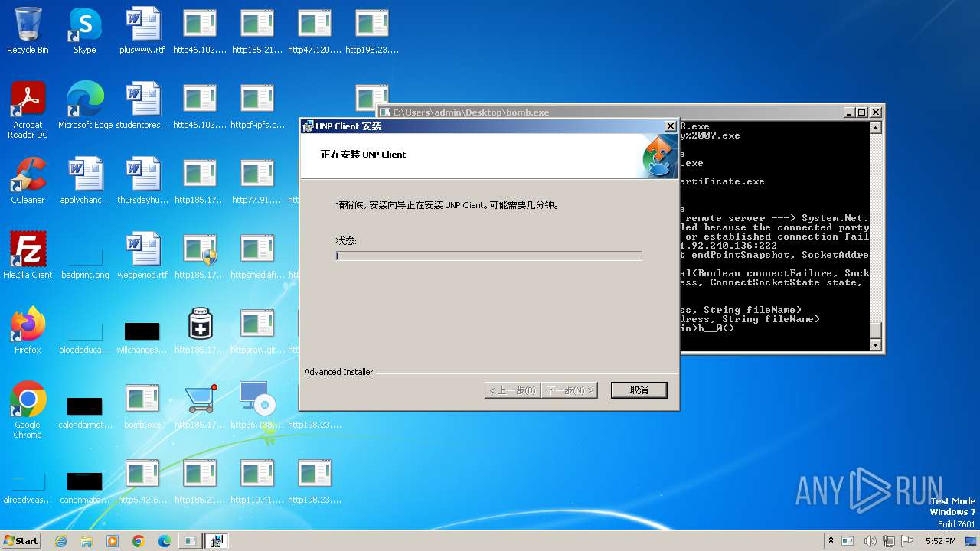Minimize the bomb.exe console window
The width and height of the screenshot is (980, 551).
[x=848, y=112]
